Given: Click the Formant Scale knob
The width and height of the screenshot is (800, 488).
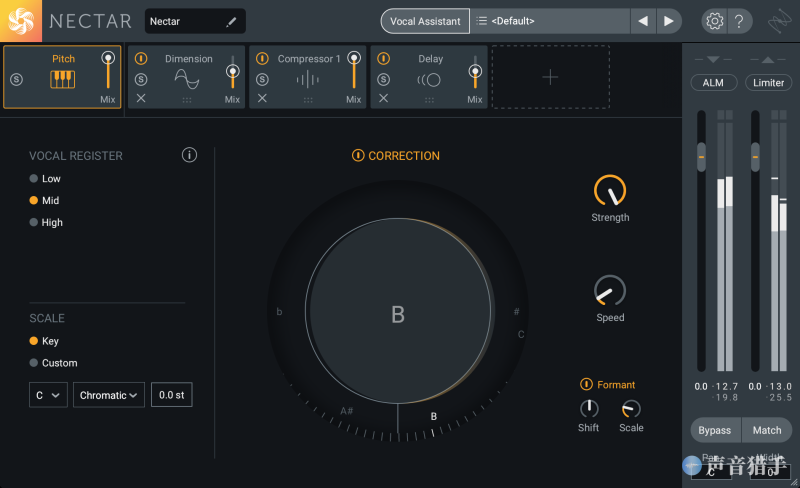Looking at the screenshot, I should coord(631,409).
